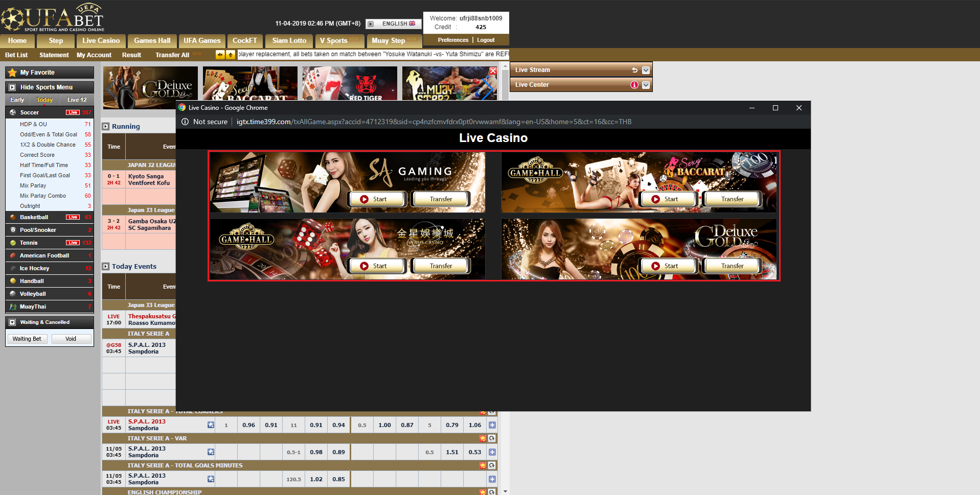Expand more bets for VAR row

[492, 452]
